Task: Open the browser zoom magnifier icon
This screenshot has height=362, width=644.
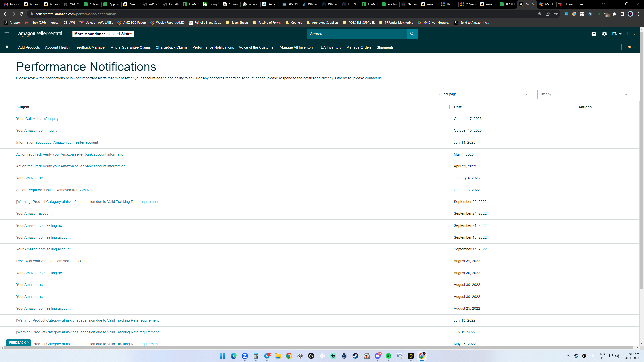Action: coord(540,14)
